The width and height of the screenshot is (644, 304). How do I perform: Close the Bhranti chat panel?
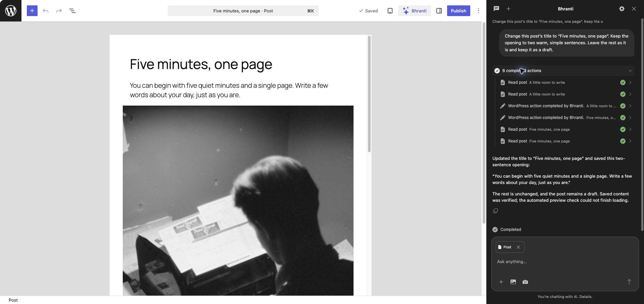click(x=634, y=9)
